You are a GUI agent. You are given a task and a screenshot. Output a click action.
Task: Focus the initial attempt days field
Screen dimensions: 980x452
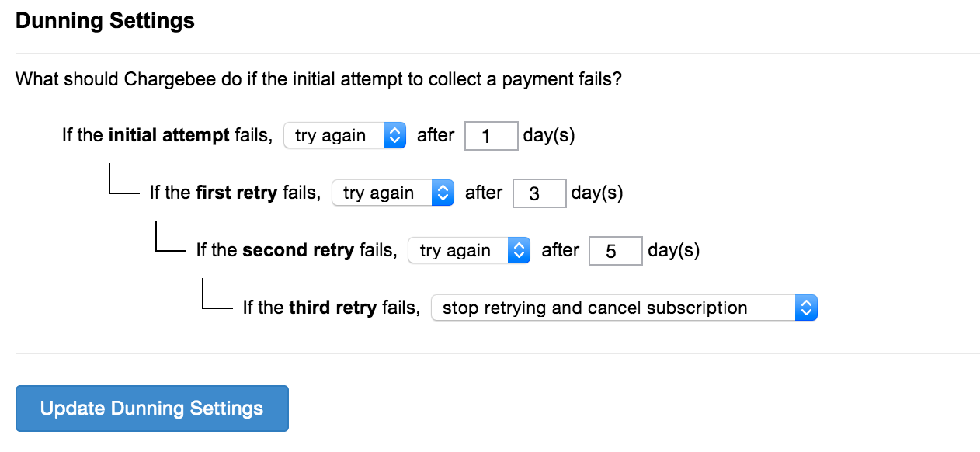491,137
